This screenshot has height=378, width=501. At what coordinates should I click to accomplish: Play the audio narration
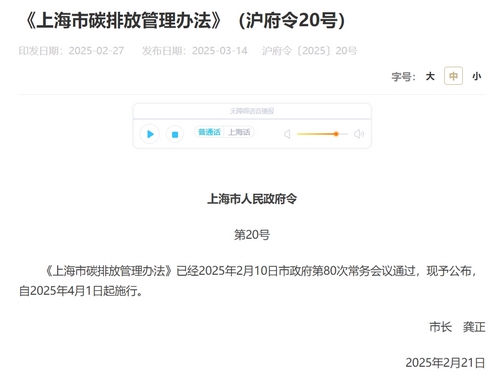pyautogui.click(x=150, y=134)
